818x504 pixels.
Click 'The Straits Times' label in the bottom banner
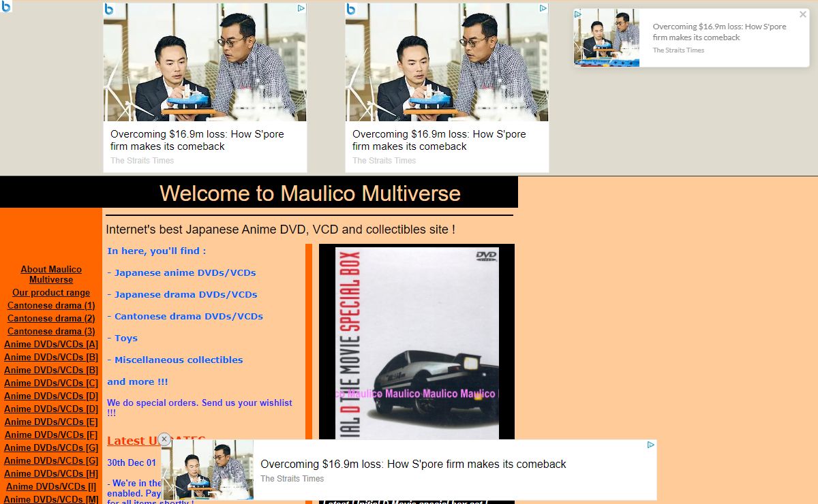292,479
